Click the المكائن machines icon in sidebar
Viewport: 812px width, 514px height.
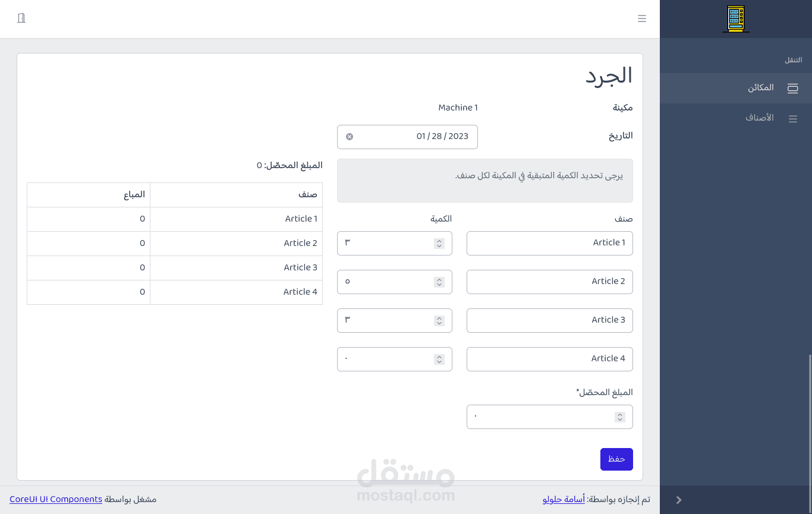792,89
